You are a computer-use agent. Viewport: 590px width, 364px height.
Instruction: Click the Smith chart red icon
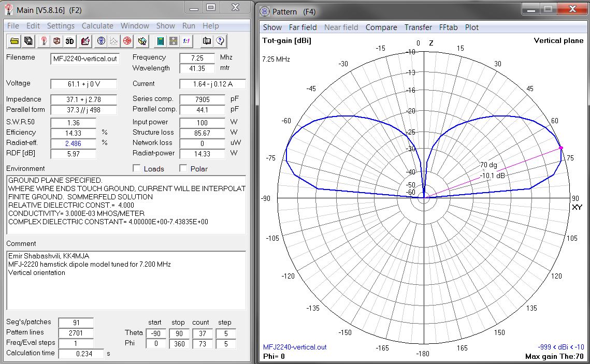tap(126, 41)
